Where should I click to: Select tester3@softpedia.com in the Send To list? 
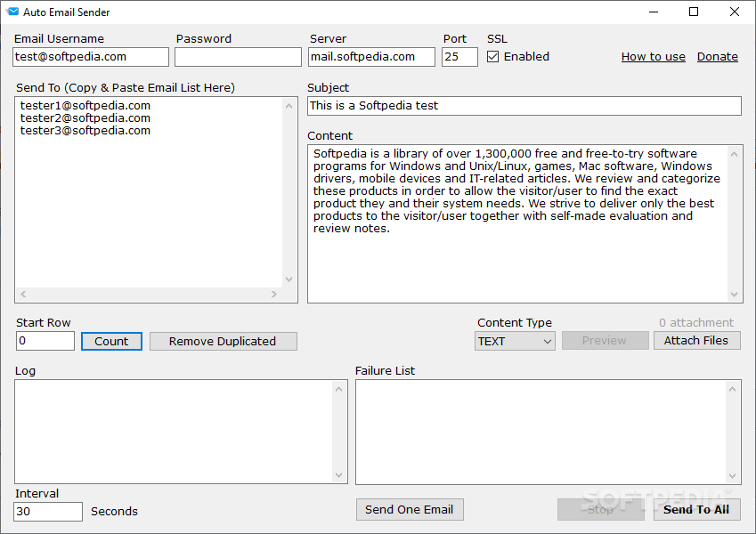85,131
